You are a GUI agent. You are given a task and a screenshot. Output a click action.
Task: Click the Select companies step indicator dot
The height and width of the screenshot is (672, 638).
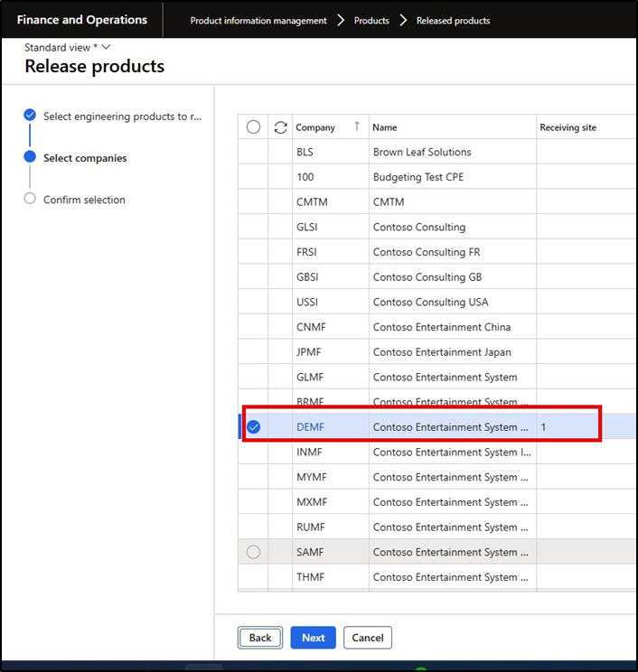click(x=30, y=158)
